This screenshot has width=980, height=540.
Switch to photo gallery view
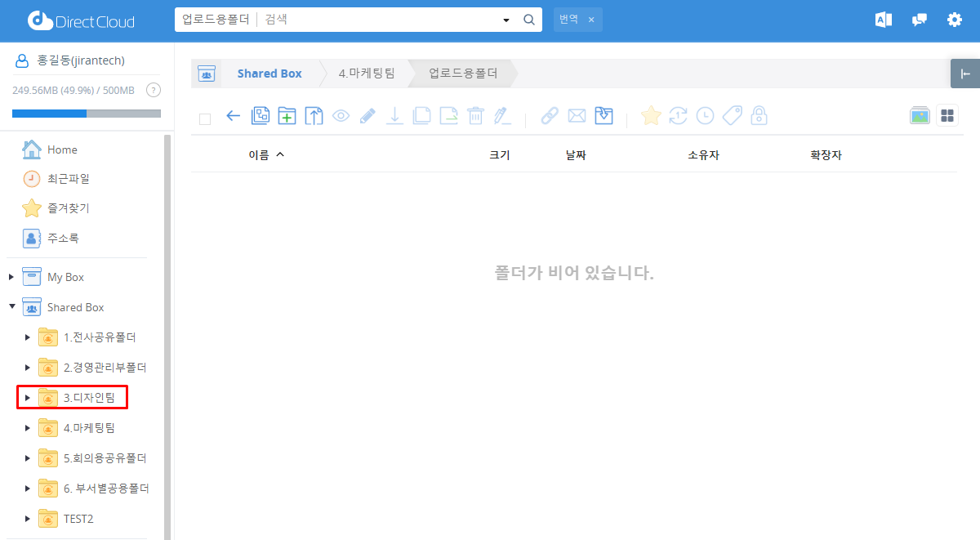coord(920,116)
